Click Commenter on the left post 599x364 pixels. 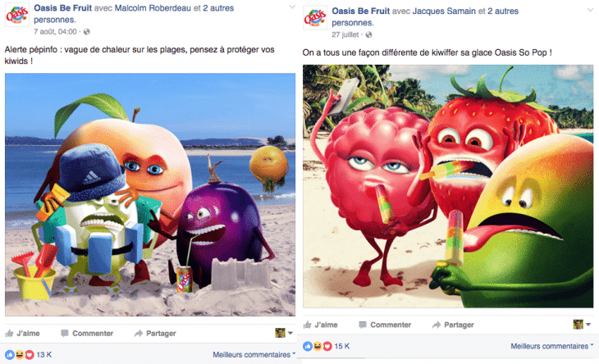[87, 334]
